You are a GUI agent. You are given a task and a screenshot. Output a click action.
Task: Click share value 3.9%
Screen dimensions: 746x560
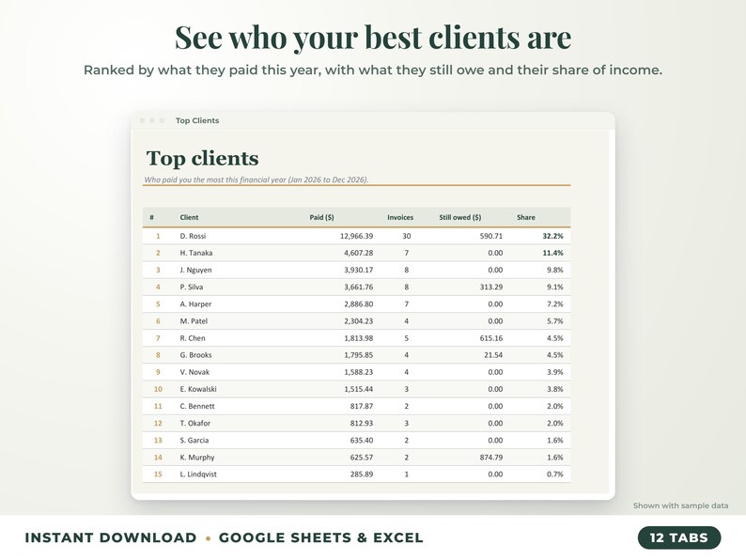(x=554, y=372)
